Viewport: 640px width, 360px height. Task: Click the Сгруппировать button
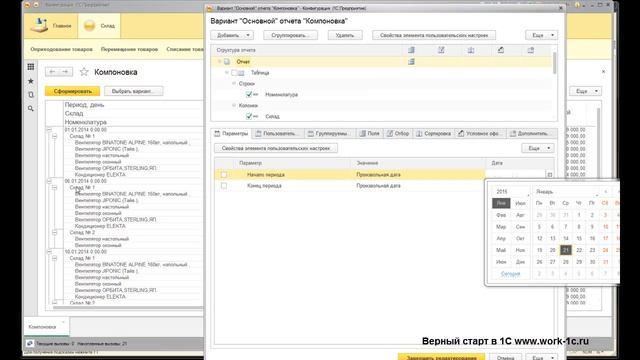pos(290,35)
